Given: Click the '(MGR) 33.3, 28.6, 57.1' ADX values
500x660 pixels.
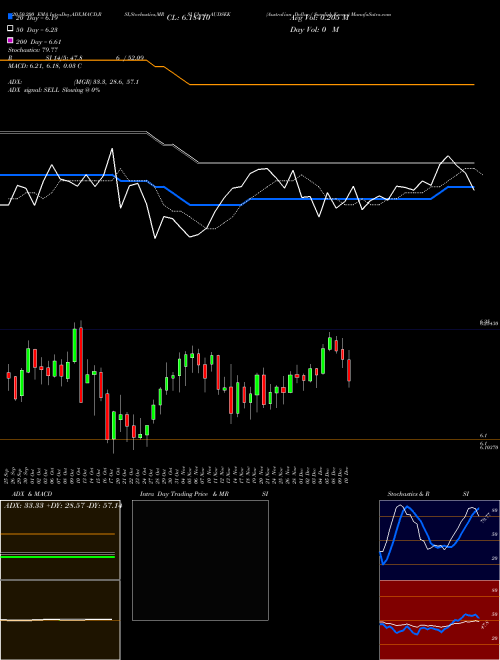Looking at the screenshot, I should [106, 82].
